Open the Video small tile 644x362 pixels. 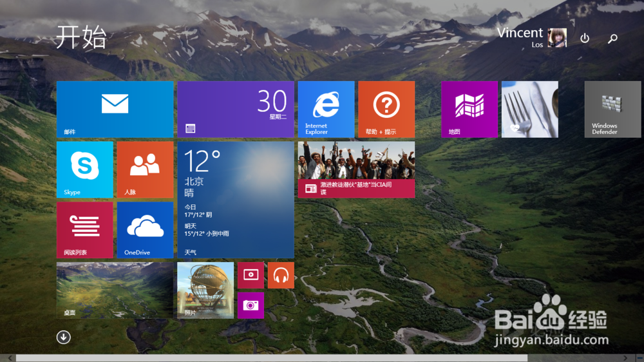click(x=251, y=275)
